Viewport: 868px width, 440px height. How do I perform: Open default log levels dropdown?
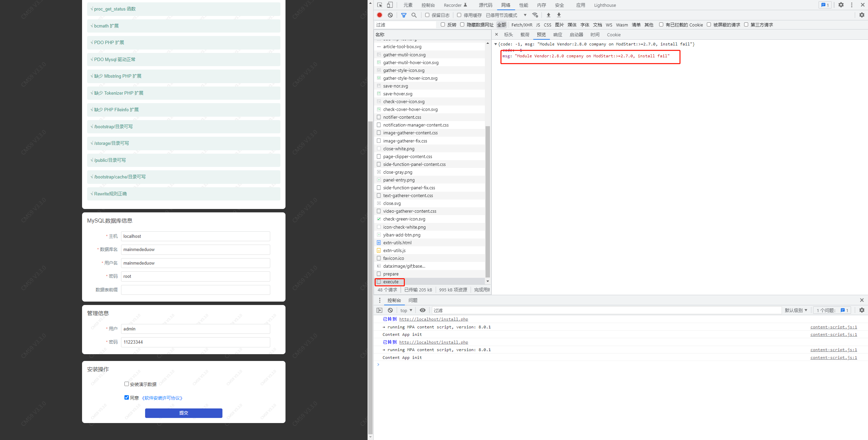point(796,310)
